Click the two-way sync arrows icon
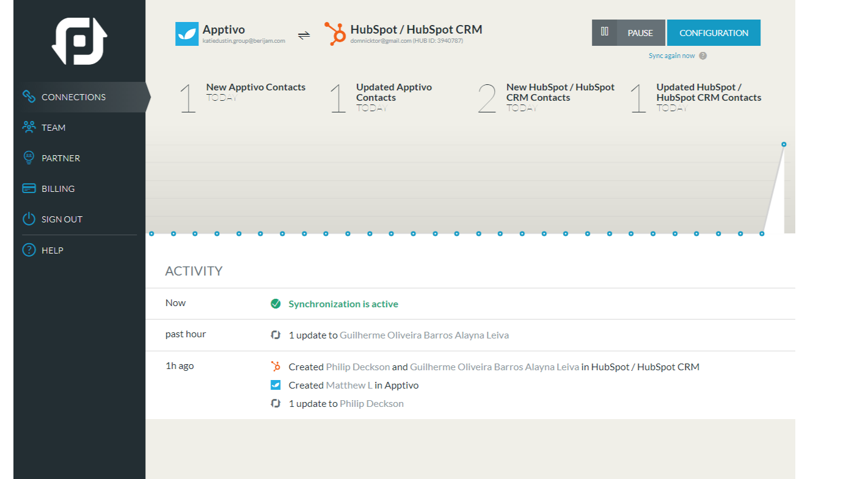Screen dimensions: 868x479 (x=304, y=35)
